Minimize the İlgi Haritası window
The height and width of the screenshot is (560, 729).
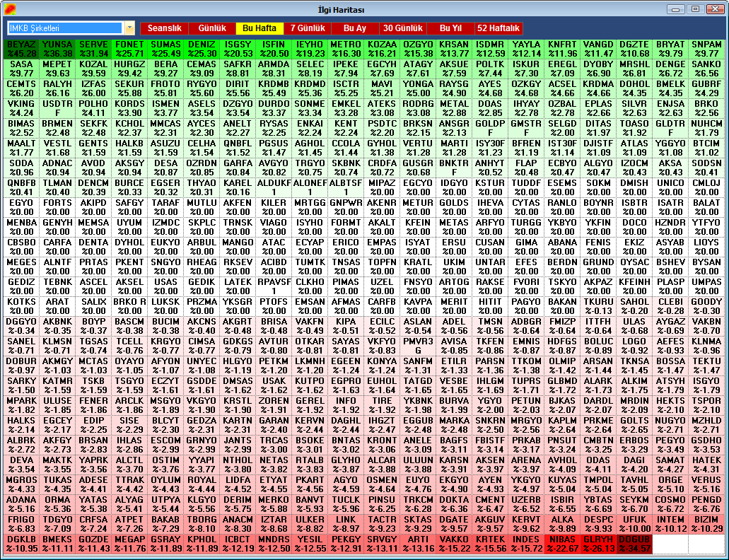click(675, 8)
